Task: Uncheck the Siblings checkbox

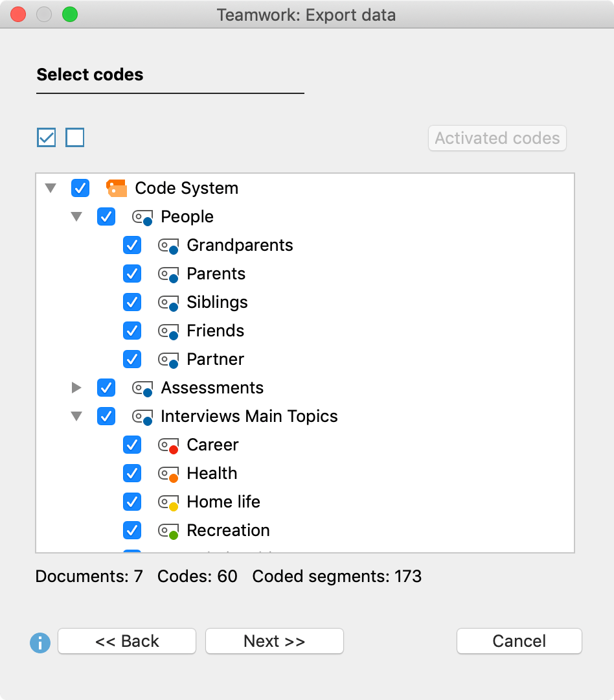Action: tap(132, 302)
